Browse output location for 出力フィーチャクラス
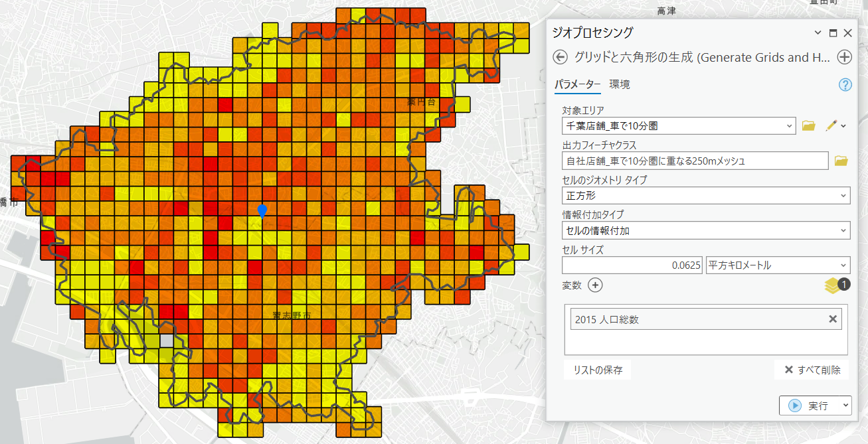868x444 pixels. 841,161
